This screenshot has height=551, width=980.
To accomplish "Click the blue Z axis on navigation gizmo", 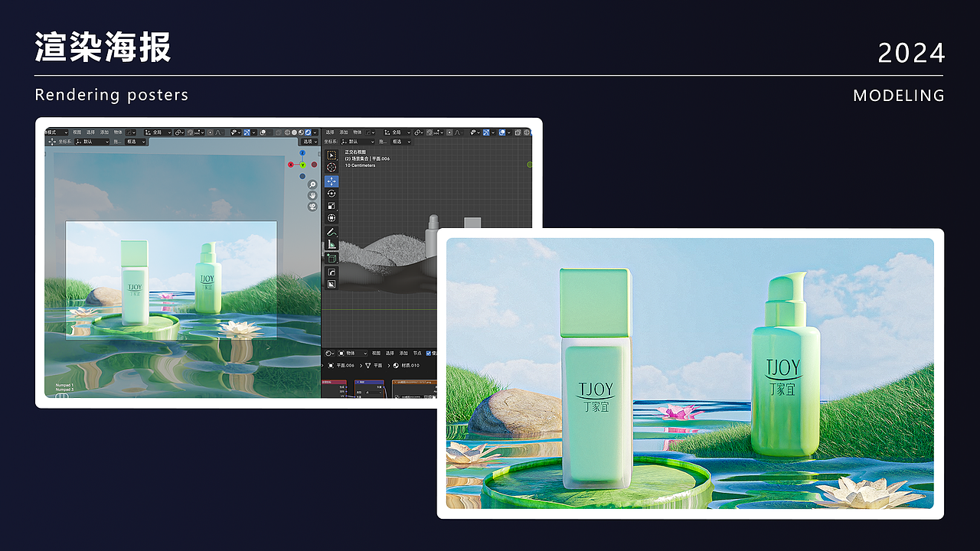I will click(302, 153).
